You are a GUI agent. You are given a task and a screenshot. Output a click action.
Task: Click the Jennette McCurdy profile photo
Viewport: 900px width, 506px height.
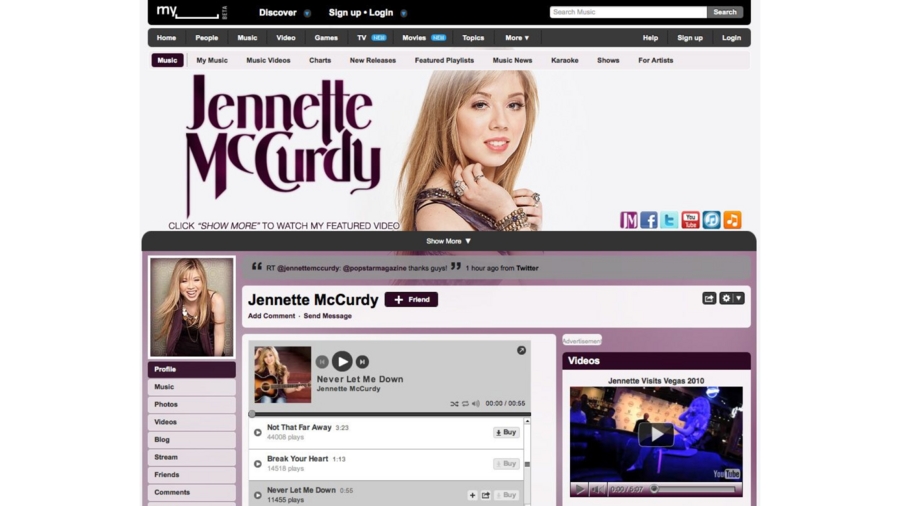point(192,307)
